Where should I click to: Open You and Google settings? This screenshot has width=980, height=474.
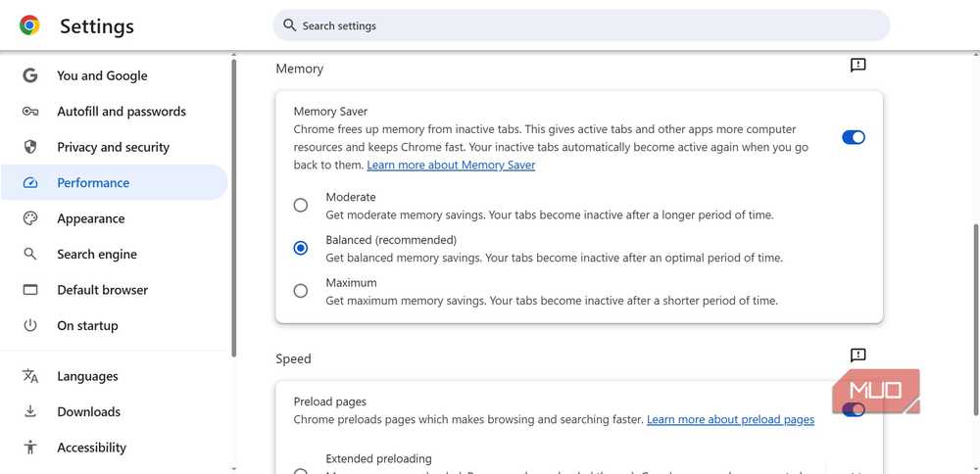coord(115,75)
